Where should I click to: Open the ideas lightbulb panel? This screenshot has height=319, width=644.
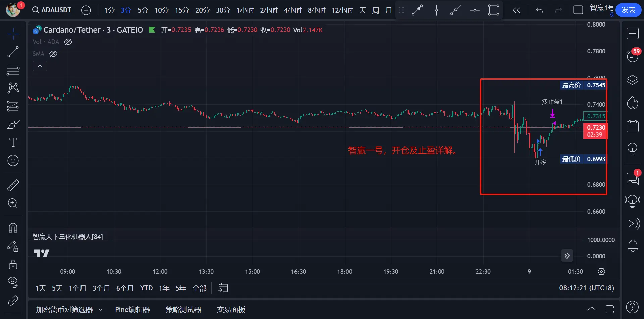pyautogui.click(x=633, y=149)
